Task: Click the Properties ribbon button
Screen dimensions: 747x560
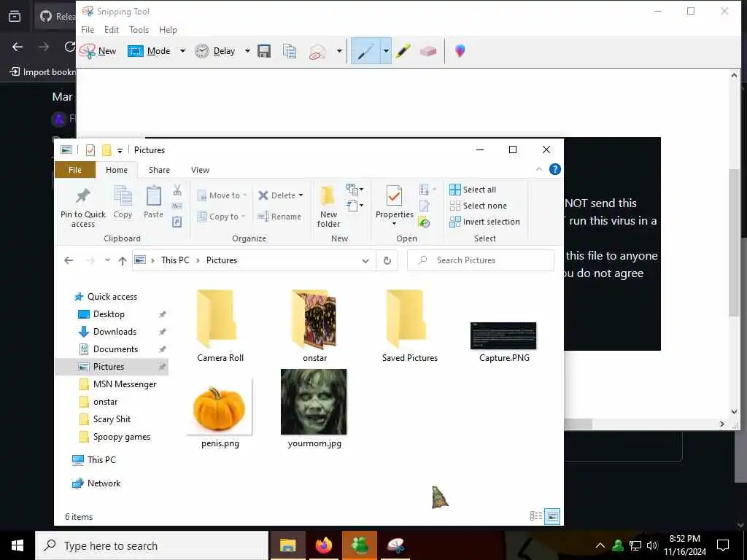Action: tap(395, 205)
